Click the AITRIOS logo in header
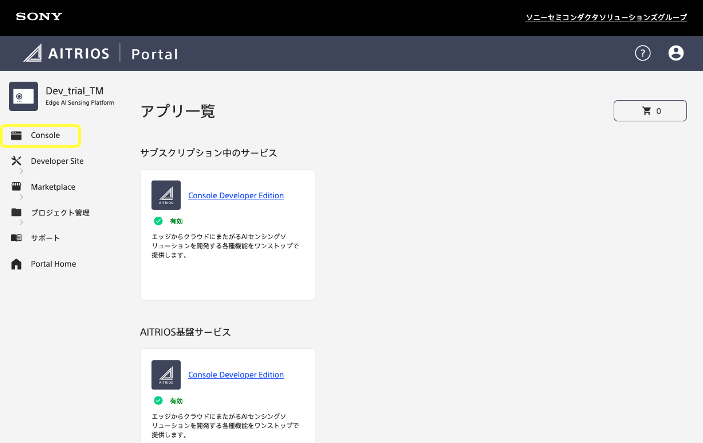This screenshot has height=443, width=703. pyautogui.click(x=66, y=53)
